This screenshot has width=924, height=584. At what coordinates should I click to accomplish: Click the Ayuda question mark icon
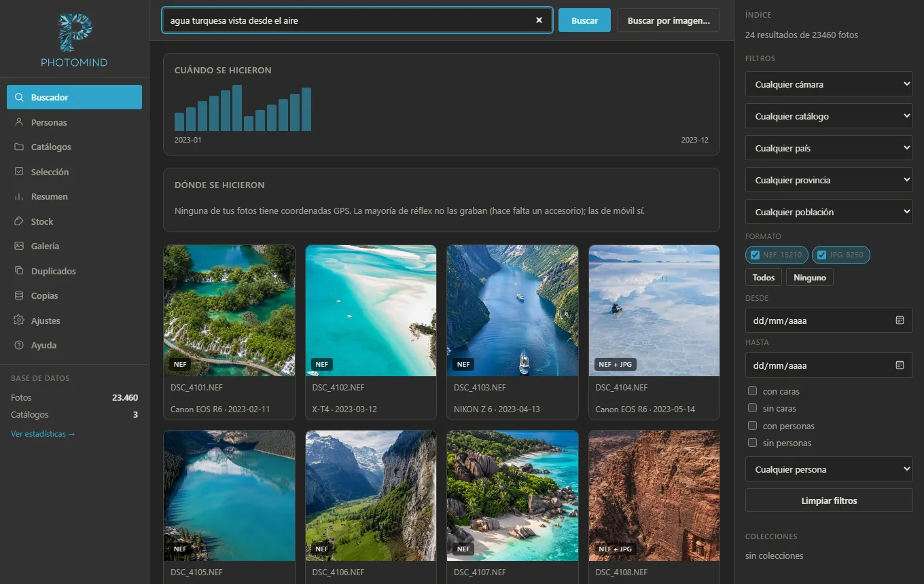point(19,345)
